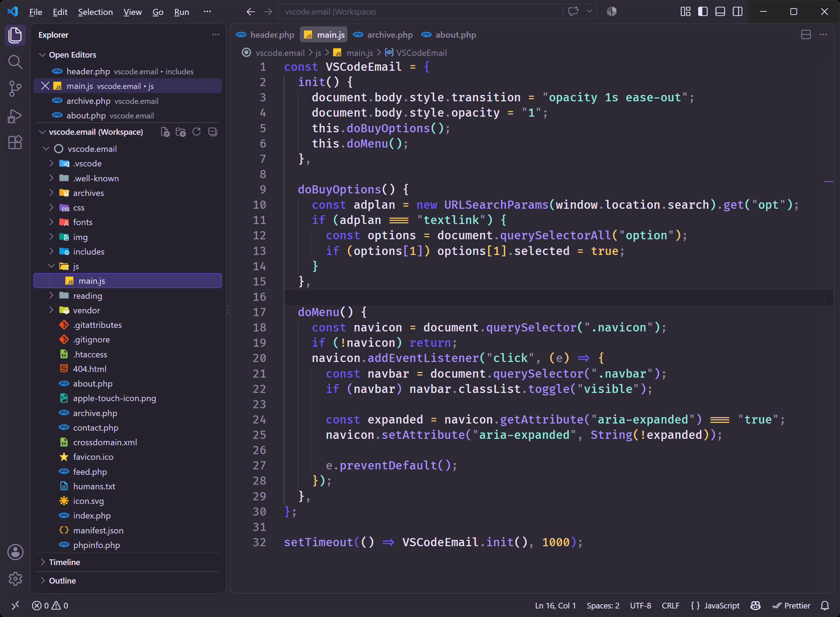Open the Copilot chat icon in title bar
This screenshot has width=840, height=617.
click(573, 12)
